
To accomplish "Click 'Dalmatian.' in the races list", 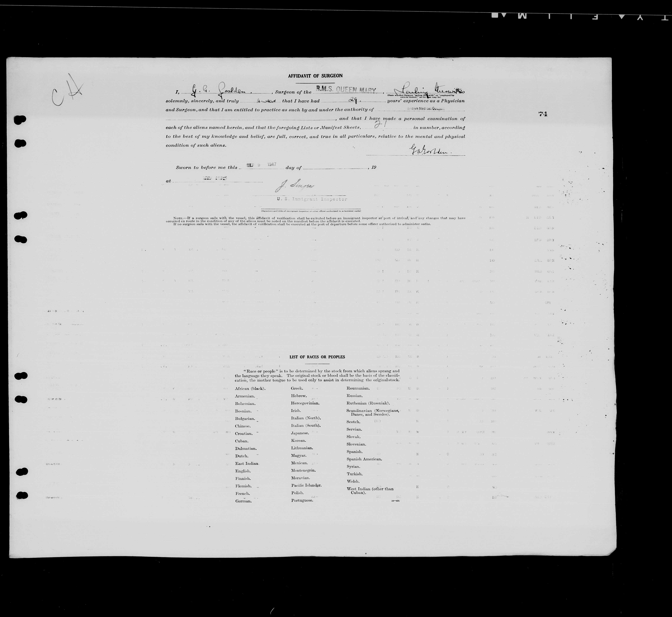I will point(246,449).
